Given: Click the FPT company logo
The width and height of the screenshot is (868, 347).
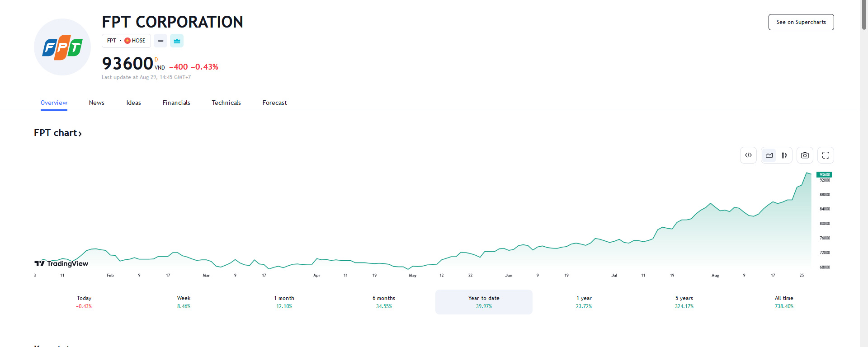Looking at the screenshot, I should [62, 47].
